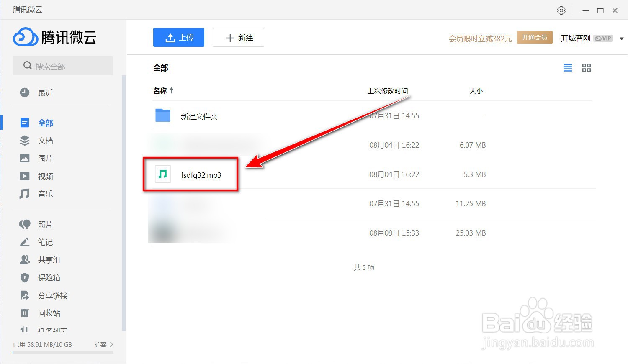The image size is (628, 364).
Task: Switch to list view icon
Action: [x=568, y=68]
